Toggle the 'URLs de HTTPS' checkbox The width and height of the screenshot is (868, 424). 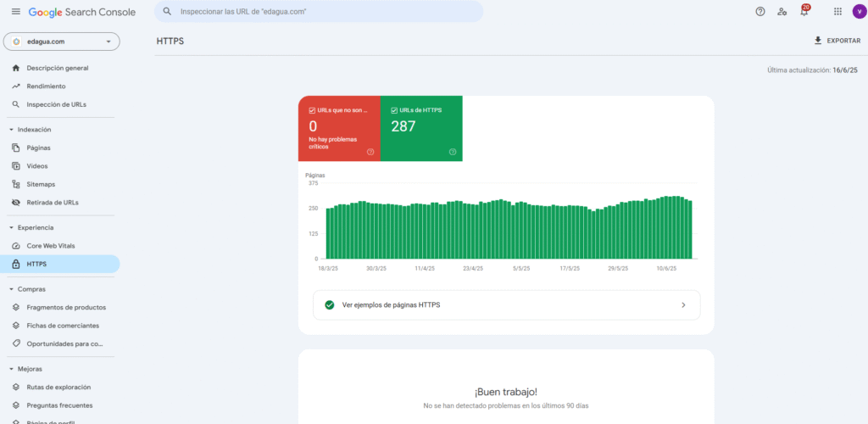pyautogui.click(x=394, y=110)
